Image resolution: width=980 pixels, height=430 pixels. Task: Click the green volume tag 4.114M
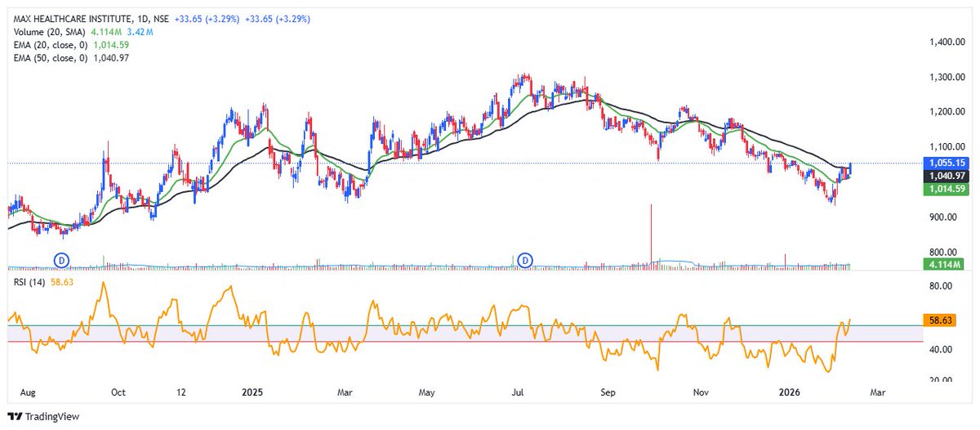point(944,264)
